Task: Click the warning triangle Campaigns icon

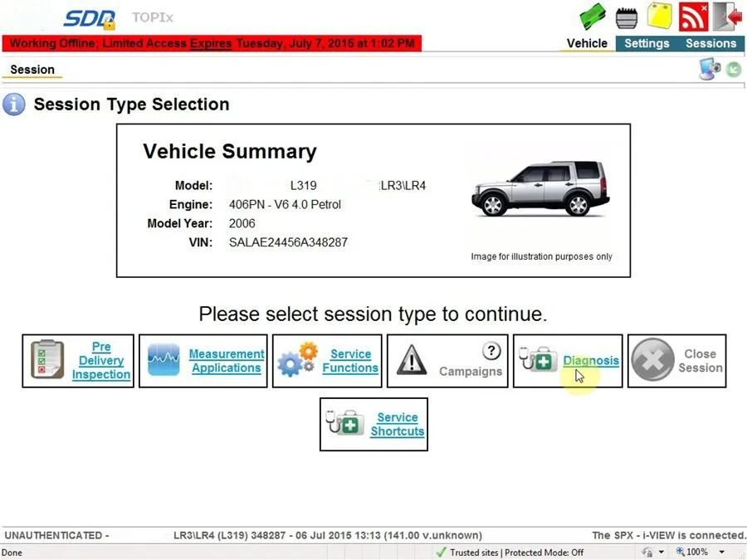Action: (411, 360)
